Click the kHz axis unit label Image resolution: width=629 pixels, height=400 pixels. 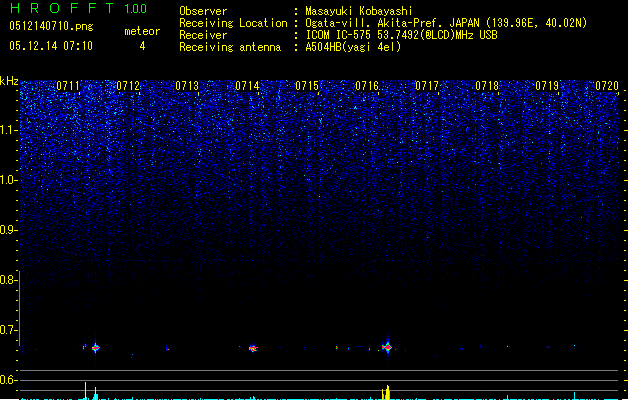9,81
